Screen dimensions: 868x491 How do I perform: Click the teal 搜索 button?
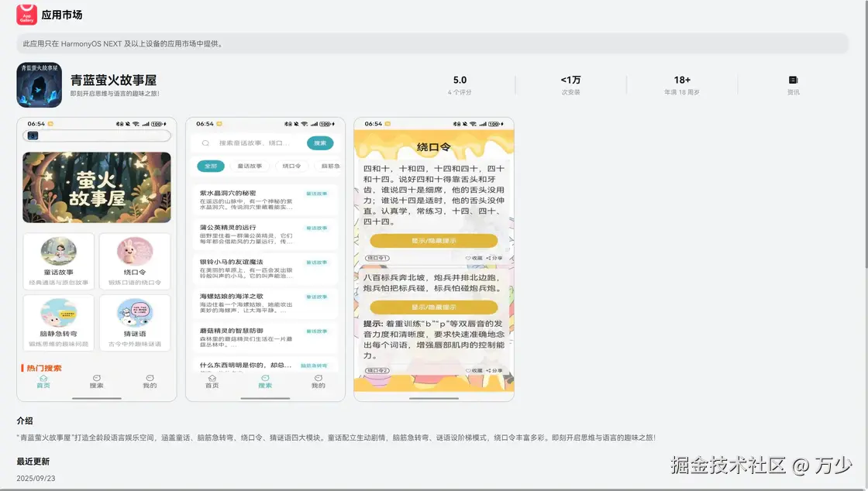tap(320, 143)
